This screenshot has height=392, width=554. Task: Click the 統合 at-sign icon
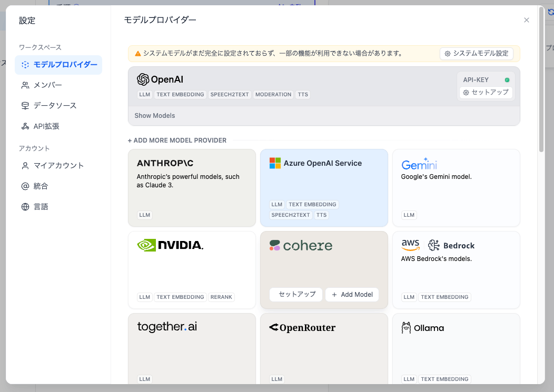[x=25, y=186]
